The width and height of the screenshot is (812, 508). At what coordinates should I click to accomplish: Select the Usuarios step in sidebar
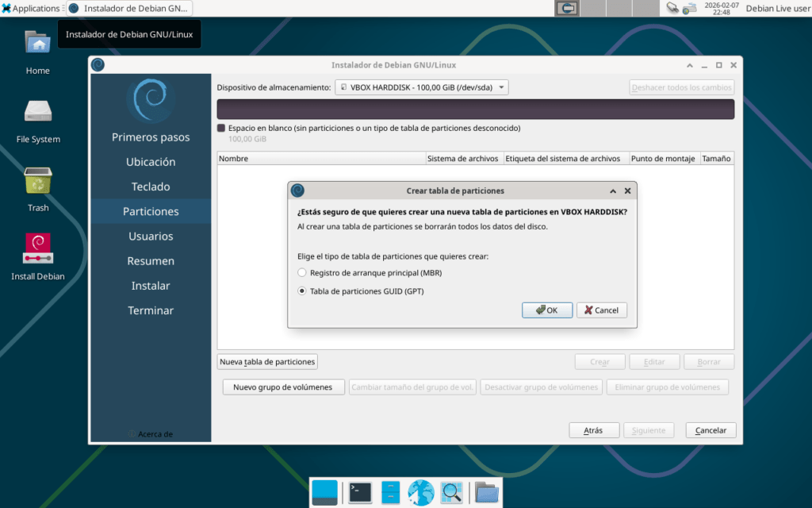(151, 236)
